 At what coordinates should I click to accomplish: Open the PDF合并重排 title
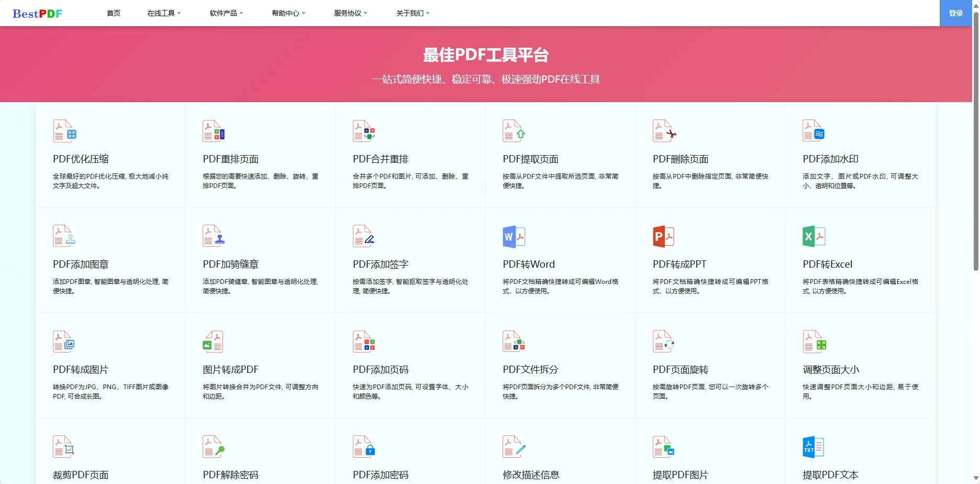pyautogui.click(x=381, y=159)
